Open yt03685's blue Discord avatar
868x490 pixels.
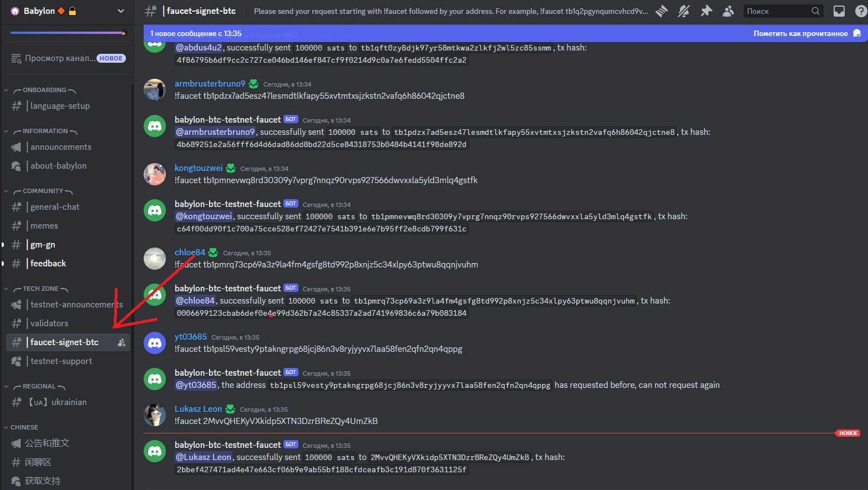click(155, 343)
